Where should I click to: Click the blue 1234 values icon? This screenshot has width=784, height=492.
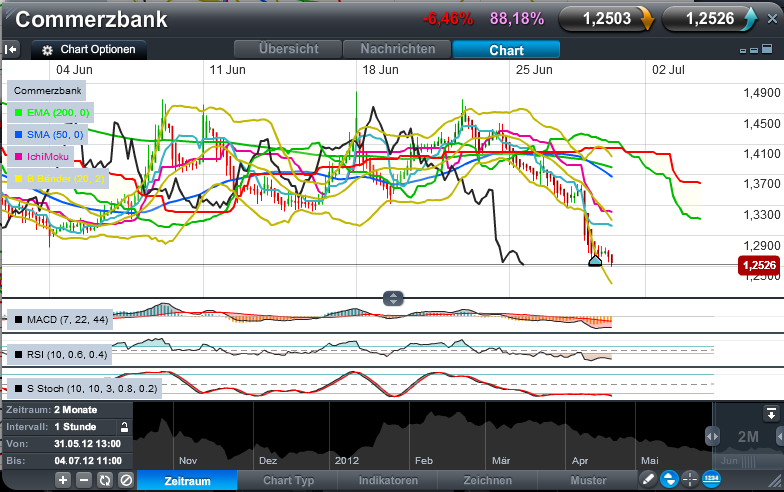pyautogui.click(x=711, y=479)
